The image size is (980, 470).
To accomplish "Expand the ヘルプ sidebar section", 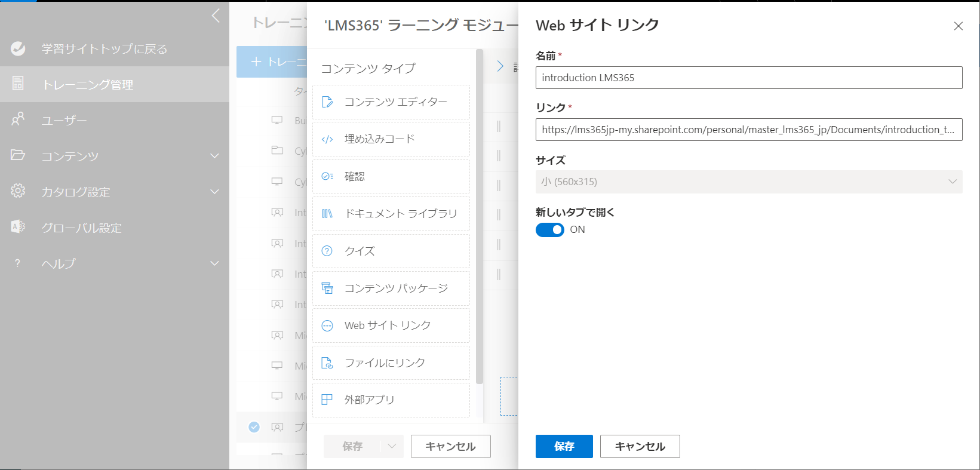I will (215, 263).
